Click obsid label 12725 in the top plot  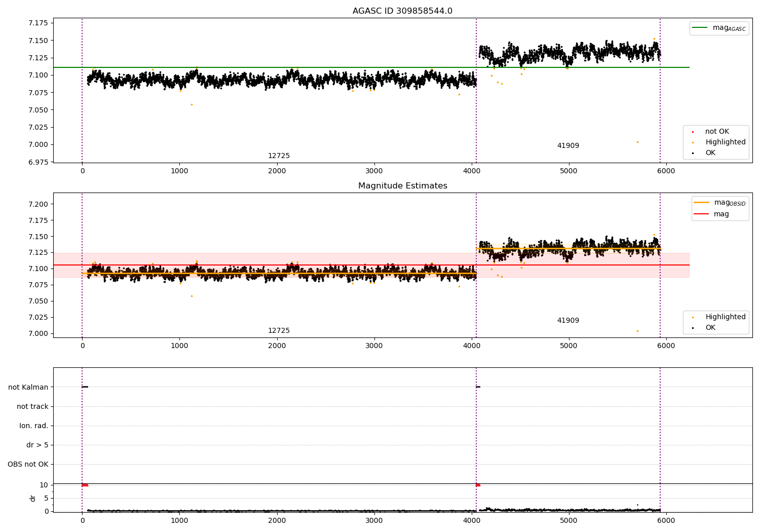[279, 156]
